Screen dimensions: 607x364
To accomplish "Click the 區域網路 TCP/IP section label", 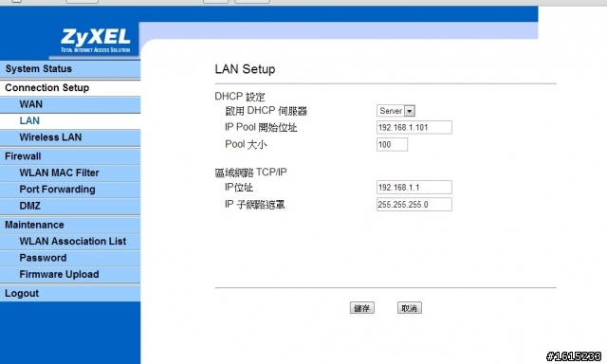I will [250, 173].
